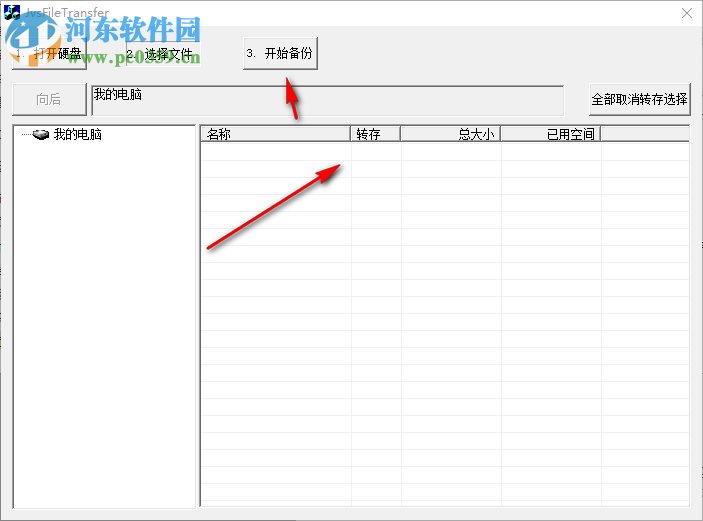703x521 pixels.
Task: Click the 打开硬盘 step 1 button
Action: pyautogui.click(x=49, y=54)
